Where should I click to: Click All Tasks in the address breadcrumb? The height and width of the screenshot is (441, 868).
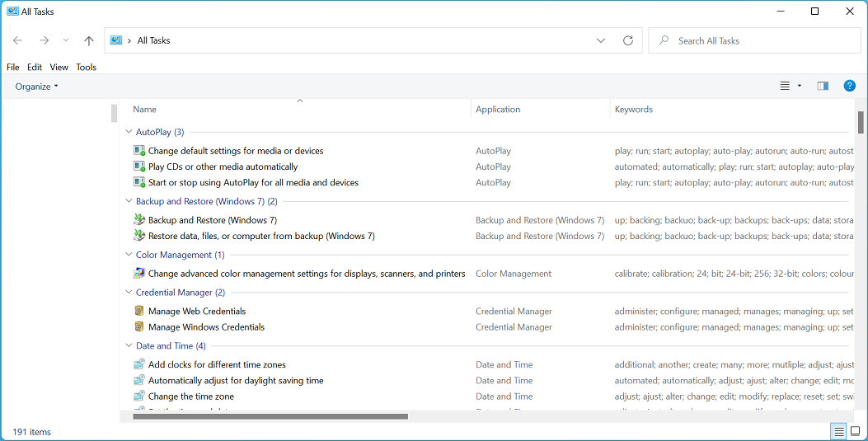[153, 40]
